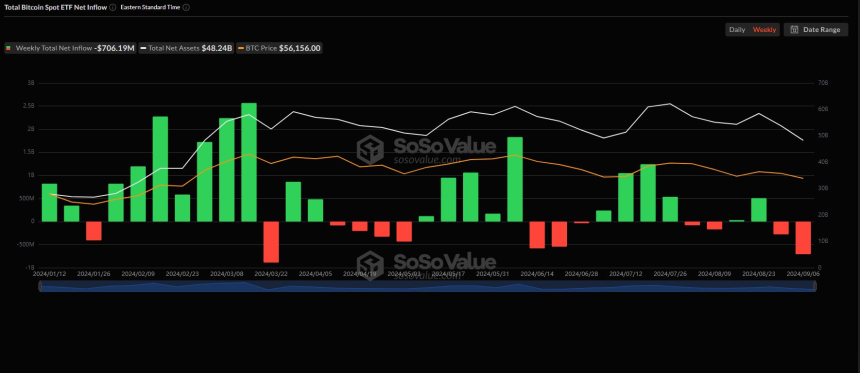Click the red bar for 2024/01/26
Viewport: 860px width, 373px height.
tap(94, 231)
